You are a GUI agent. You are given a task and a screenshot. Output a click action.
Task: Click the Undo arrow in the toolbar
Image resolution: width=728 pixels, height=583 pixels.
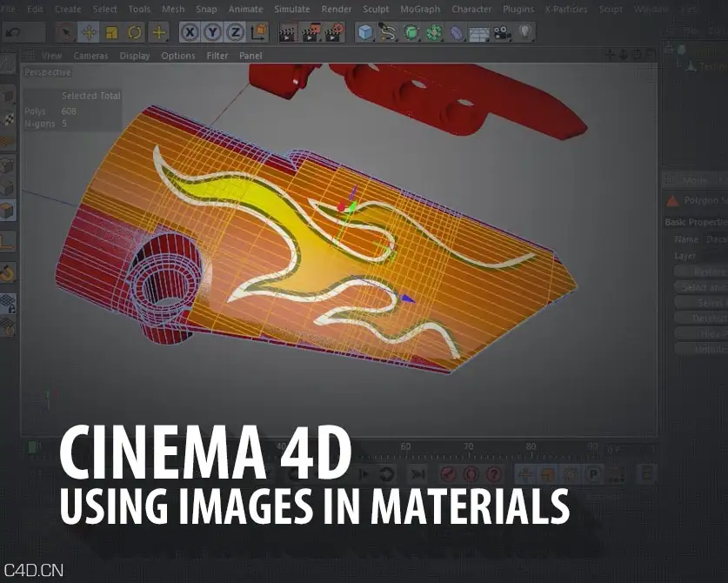coord(13,32)
